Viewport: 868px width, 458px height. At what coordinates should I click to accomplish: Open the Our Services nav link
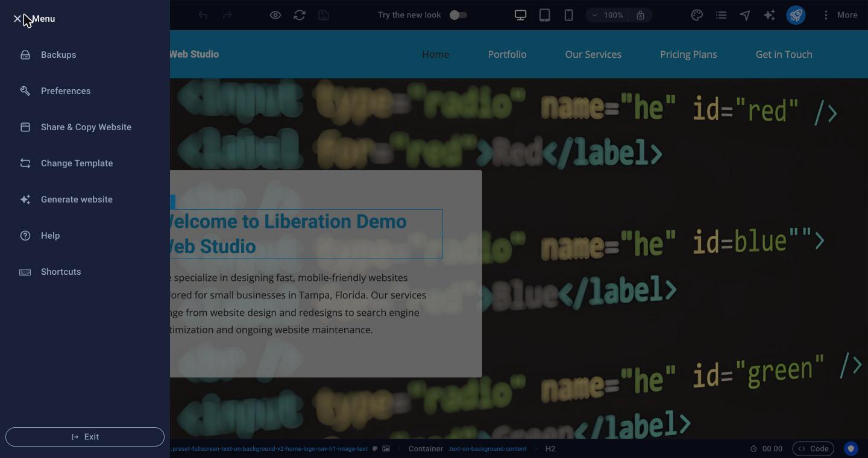coord(593,54)
